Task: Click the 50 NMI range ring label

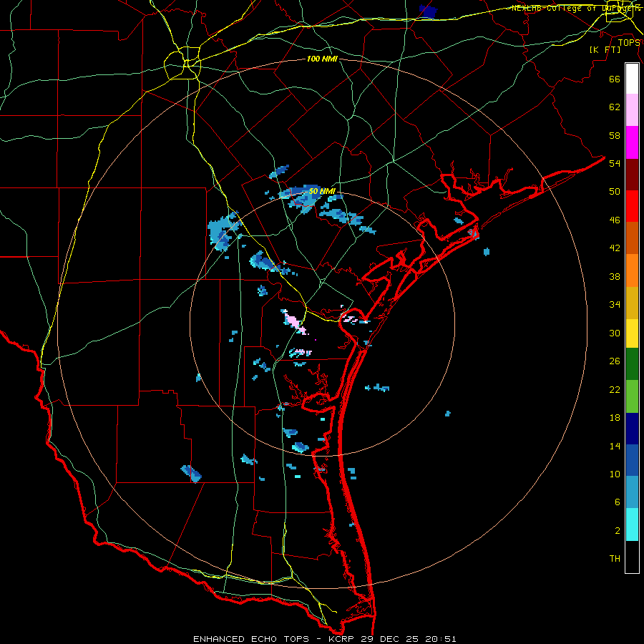Action: click(322, 191)
